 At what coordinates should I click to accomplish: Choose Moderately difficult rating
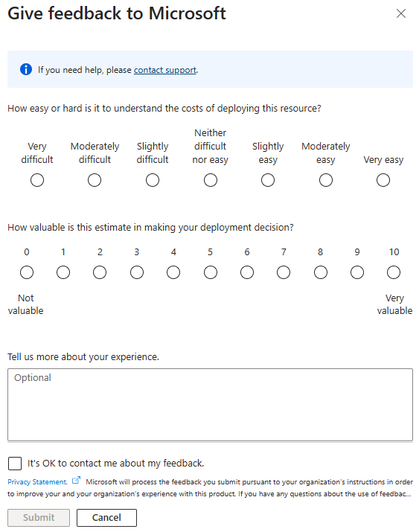click(95, 180)
